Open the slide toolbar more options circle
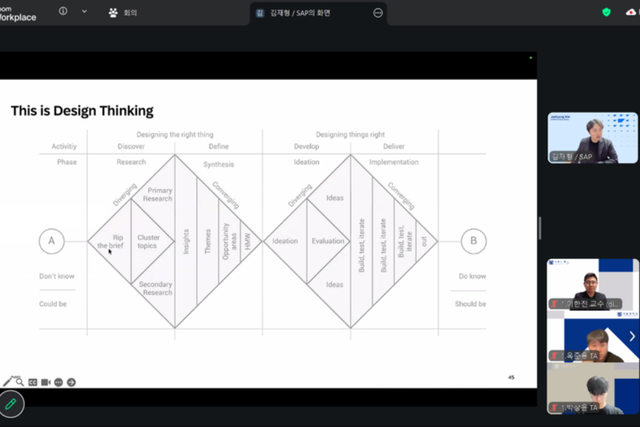The image size is (640, 427). coord(58,383)
